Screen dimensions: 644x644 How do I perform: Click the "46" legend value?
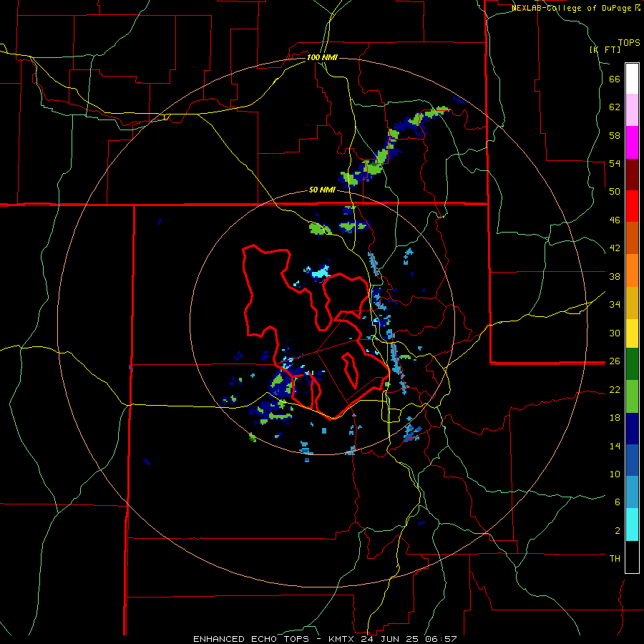click(x=615, y=220)
